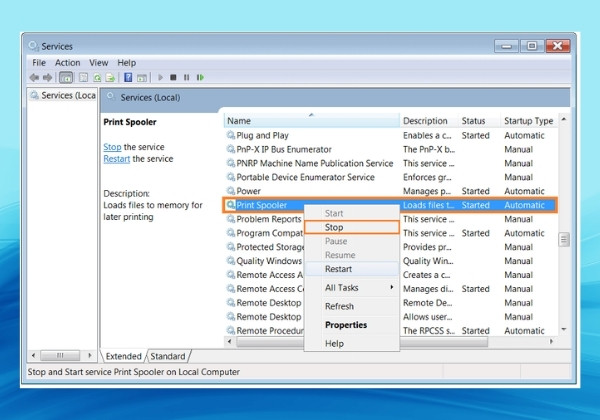Screen dimensions: 600x420
Task: Switch to the Extended tab
Action: 123,356
